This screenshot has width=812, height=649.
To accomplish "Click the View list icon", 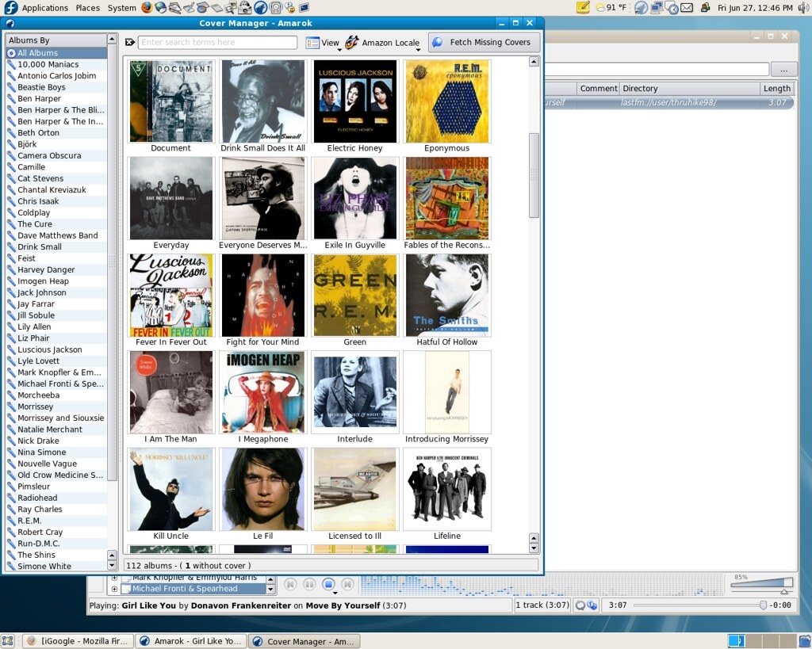I will pyautogui.click(x=312, y=43).
